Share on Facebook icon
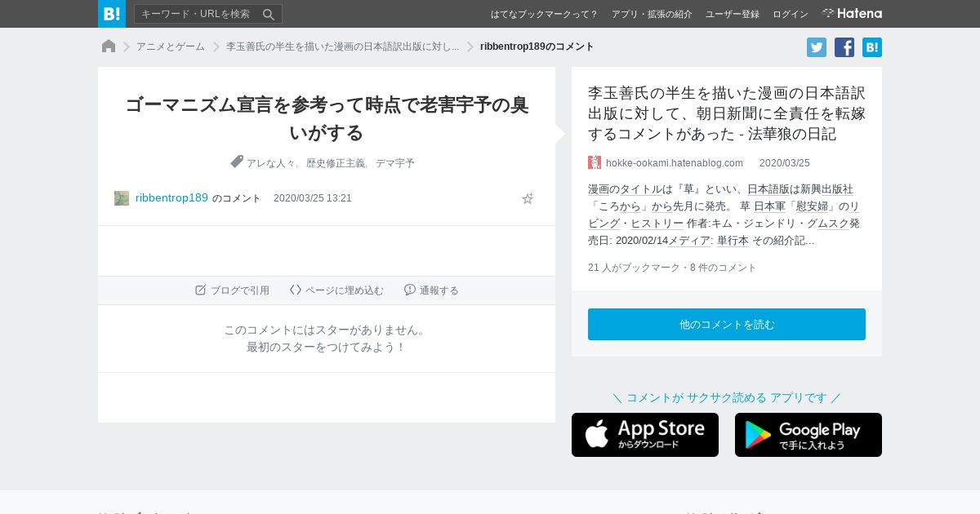 tap(844, 47)
